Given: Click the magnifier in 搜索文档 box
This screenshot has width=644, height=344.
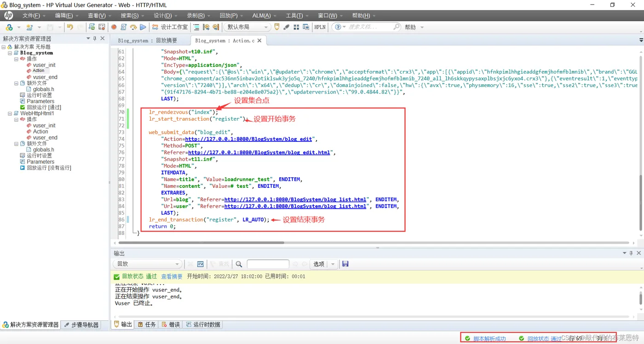Looking at the screenshot, I should pyautogui.click(x=397, y=27).
